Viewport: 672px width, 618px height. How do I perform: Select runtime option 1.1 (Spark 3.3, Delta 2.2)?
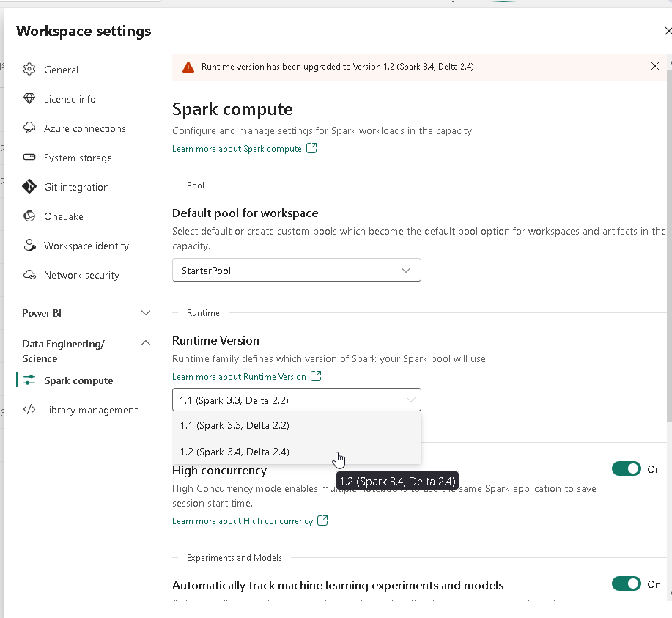[x=235, y=425]
